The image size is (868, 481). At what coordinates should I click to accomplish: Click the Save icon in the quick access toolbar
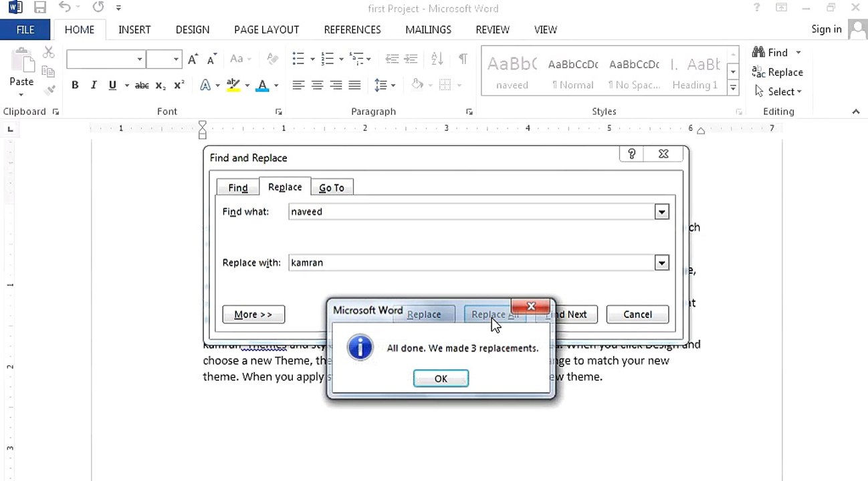(40, 8)
